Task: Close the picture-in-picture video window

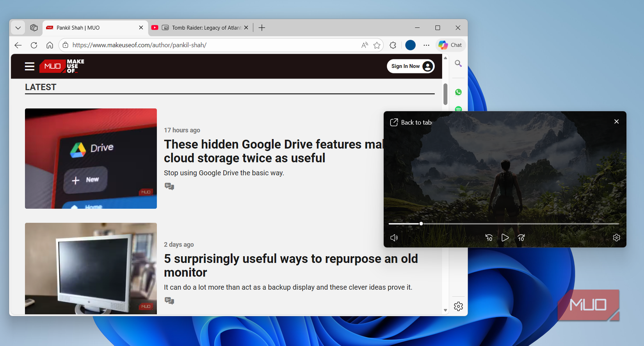Action: click(x=617, y=121)
